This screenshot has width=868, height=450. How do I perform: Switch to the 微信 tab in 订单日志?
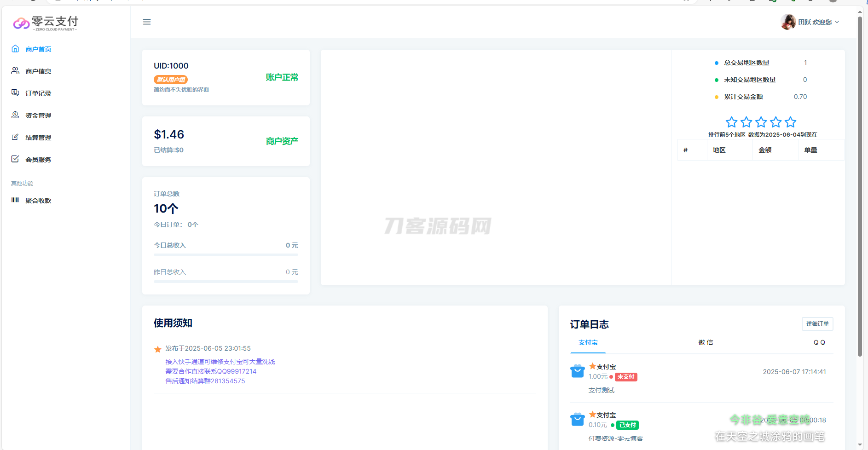705,342
